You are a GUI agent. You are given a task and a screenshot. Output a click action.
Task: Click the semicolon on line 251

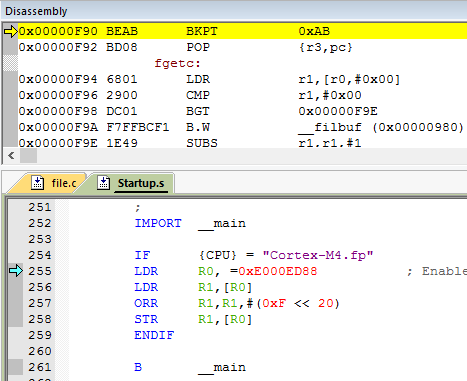pos(138,208)
